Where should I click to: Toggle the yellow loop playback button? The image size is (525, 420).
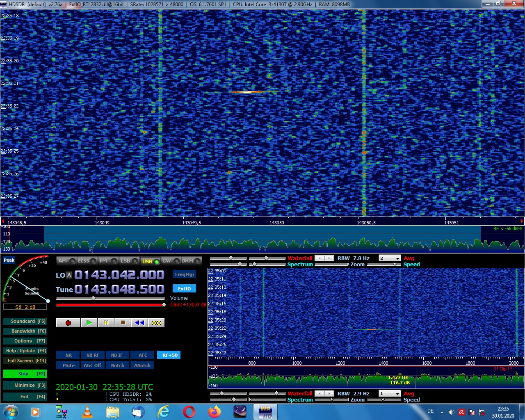tap(156, 323)
